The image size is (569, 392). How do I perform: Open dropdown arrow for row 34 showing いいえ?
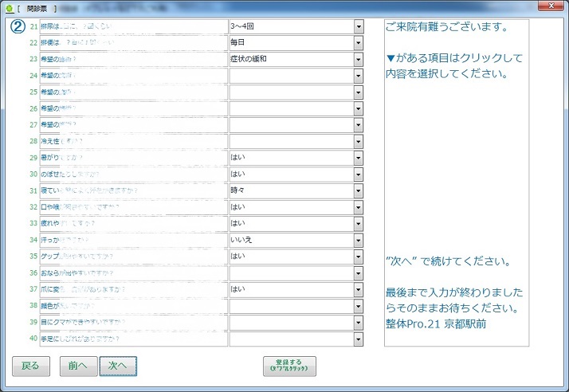tap(359, 241)
